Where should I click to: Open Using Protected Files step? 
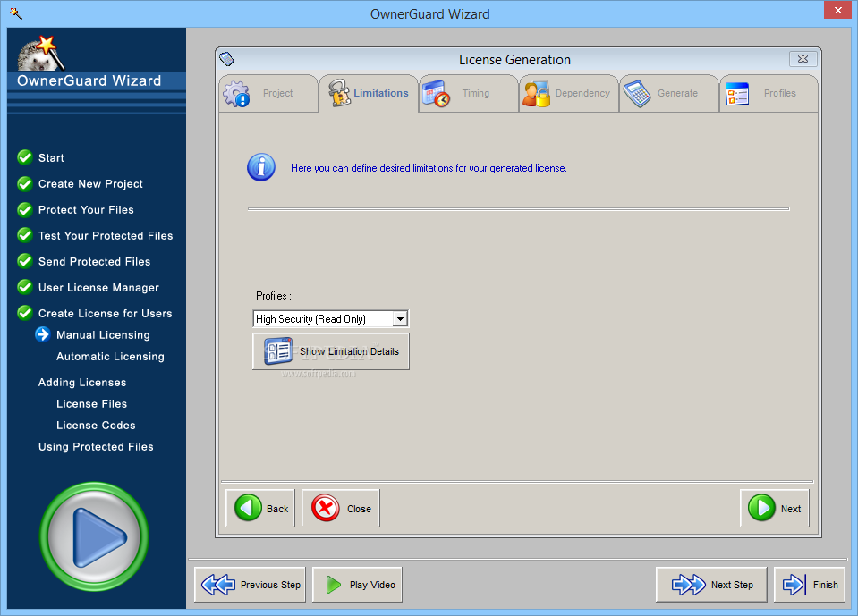pyautogui.click(x=96, y=447)
